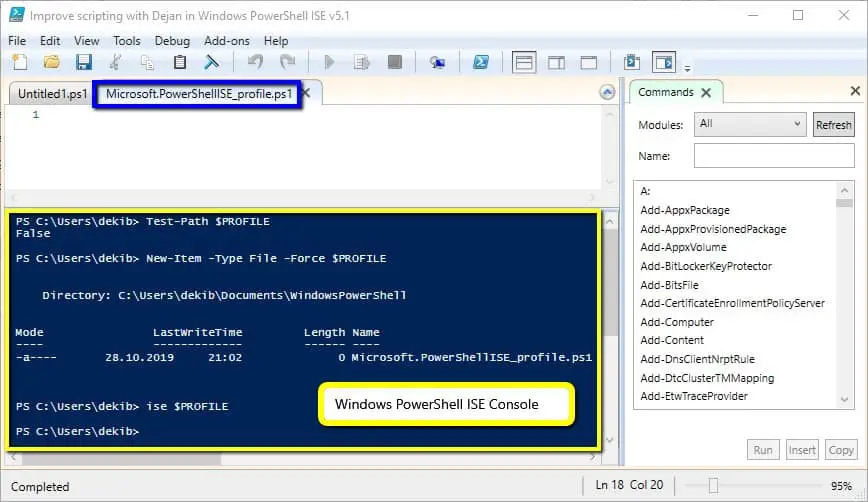Click the commands list scroll up arrow
Image resolution: width=868 pixels, height=502 pixels.
click(x=844, y=190)
